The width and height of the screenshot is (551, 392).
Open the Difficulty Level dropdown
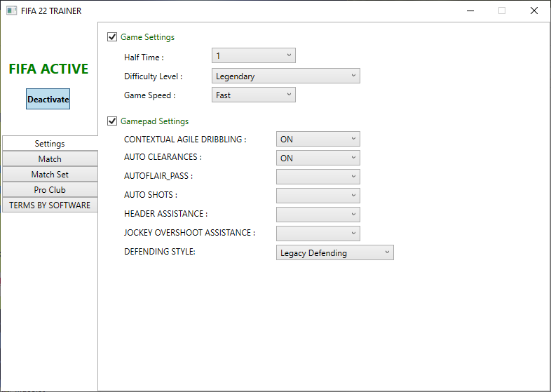click(x=286, y=76)
